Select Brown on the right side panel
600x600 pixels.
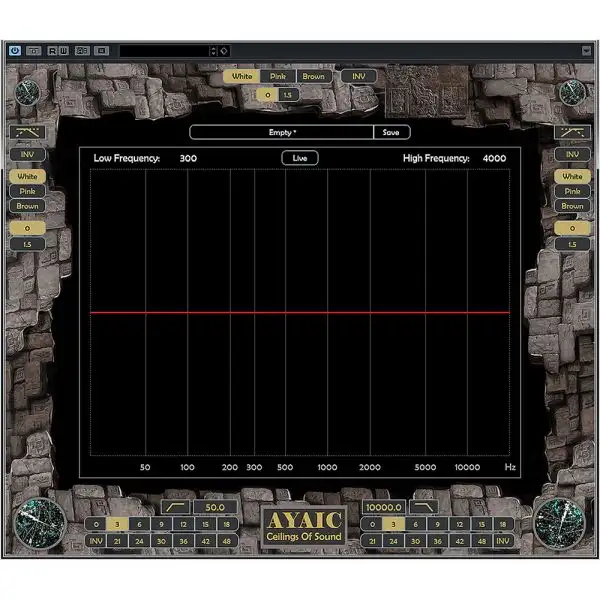click(572, 206)
